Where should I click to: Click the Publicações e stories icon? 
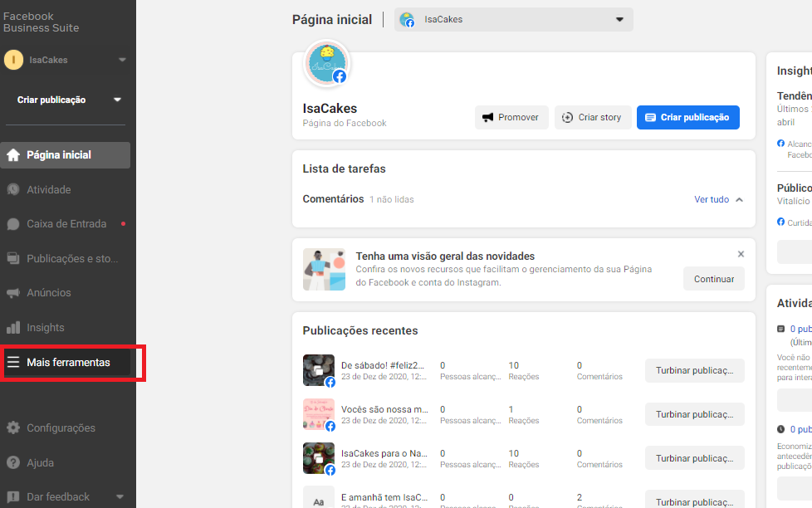point(13,258)
